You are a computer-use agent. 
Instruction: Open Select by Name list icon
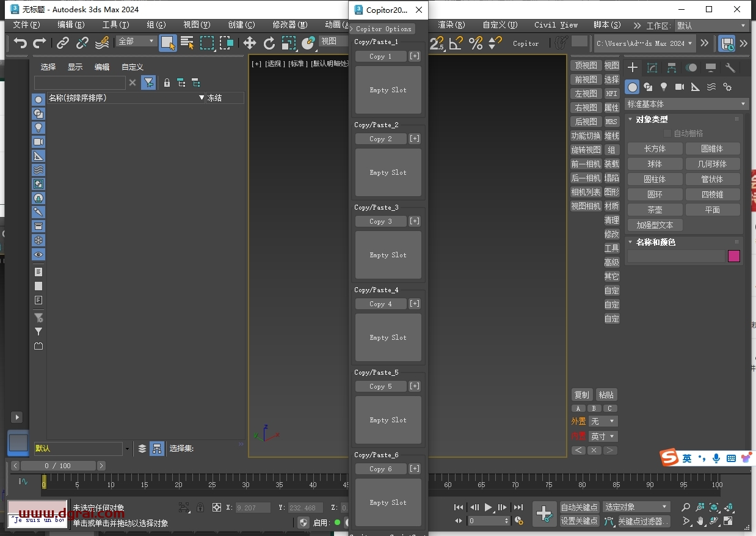point(187,43)
